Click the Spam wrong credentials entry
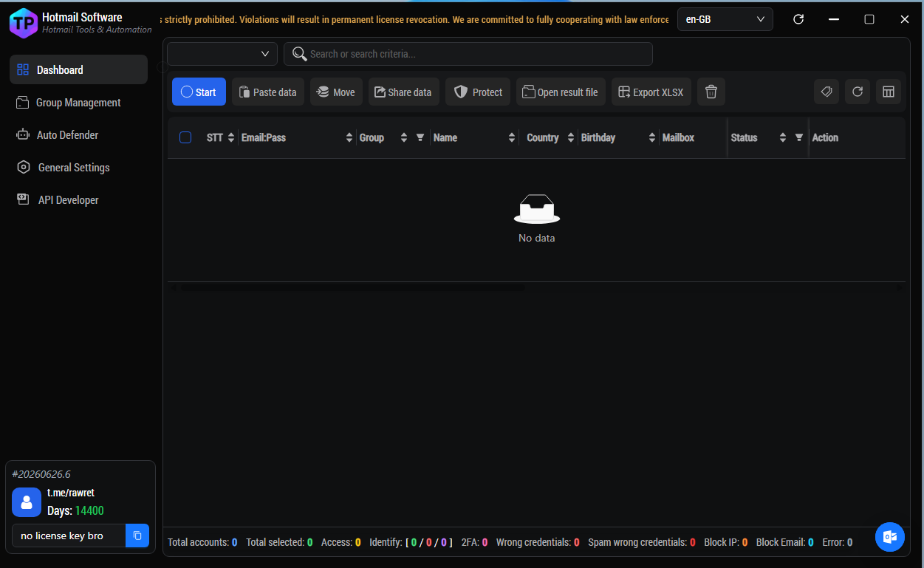The width and height of the screenshot is (924, 568). pyautogui.click(x=642, y=542)
